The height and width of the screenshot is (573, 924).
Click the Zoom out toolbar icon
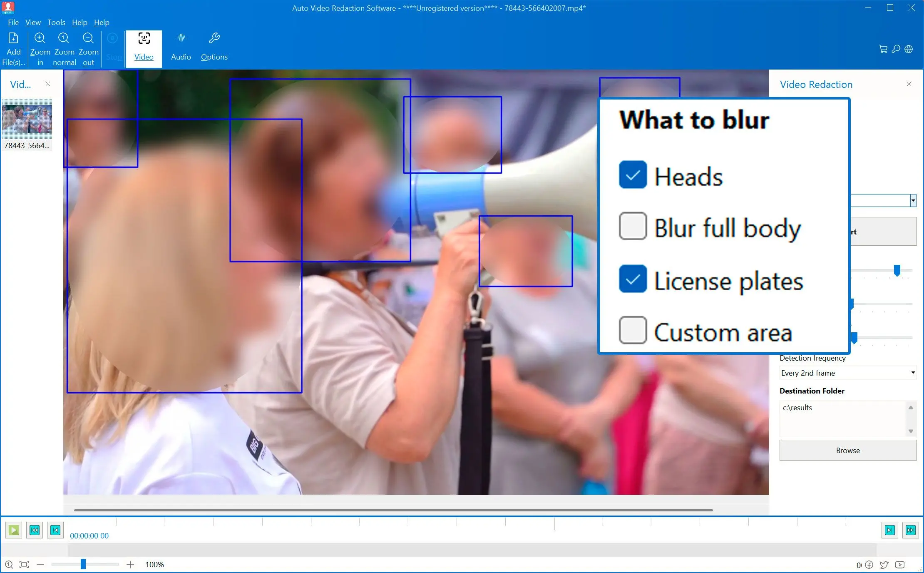click(88, 39)
